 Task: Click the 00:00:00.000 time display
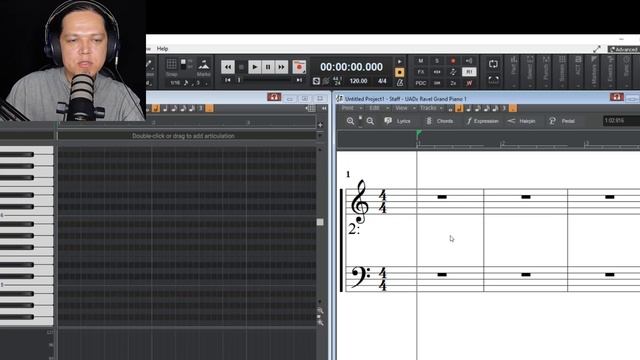[351, 67]
